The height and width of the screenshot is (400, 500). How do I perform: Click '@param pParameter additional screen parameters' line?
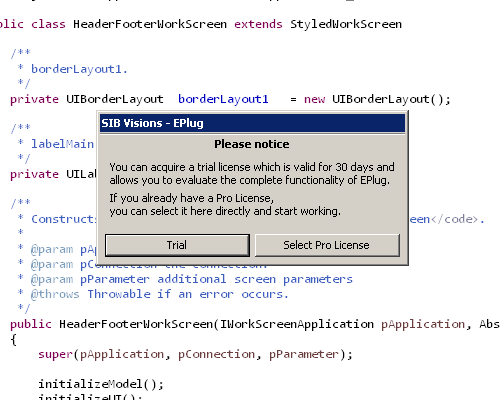(x=191, y=279)
